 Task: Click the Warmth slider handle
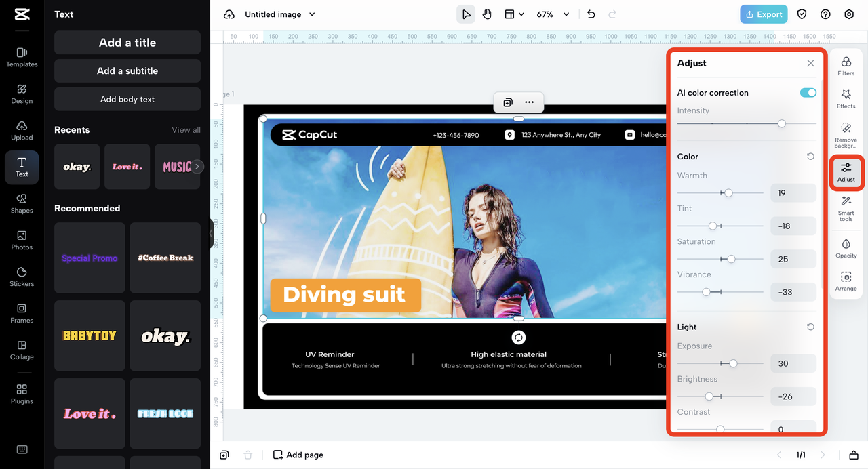(728, 193)
